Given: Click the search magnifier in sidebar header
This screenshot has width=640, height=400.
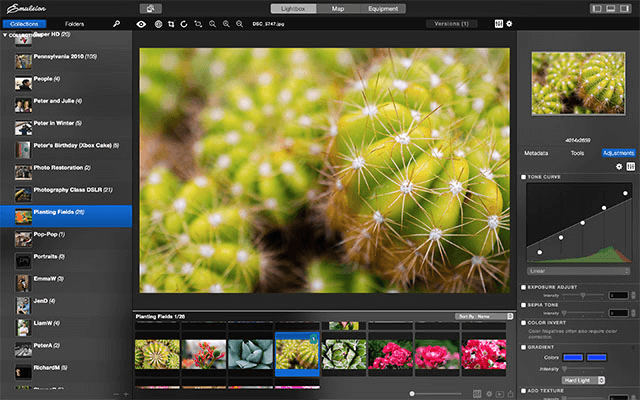Looking at the screenshot, I should pos(117,22).
